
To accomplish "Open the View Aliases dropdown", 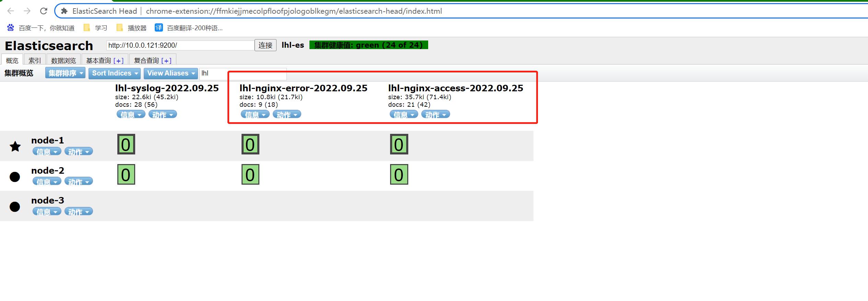I will click(x=171, y=73).
